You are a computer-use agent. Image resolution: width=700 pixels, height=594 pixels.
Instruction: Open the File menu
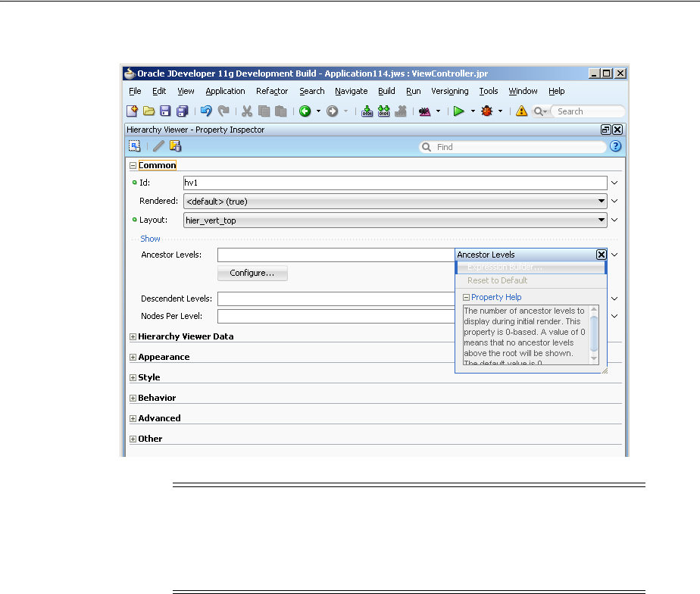click(x=135, y=91)
